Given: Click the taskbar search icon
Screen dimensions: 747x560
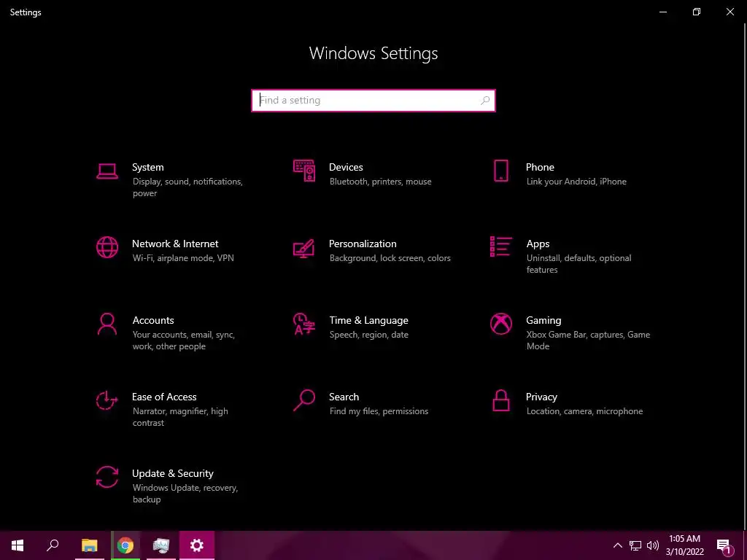Looking at the screenshot, I should [x=53, y=545].
